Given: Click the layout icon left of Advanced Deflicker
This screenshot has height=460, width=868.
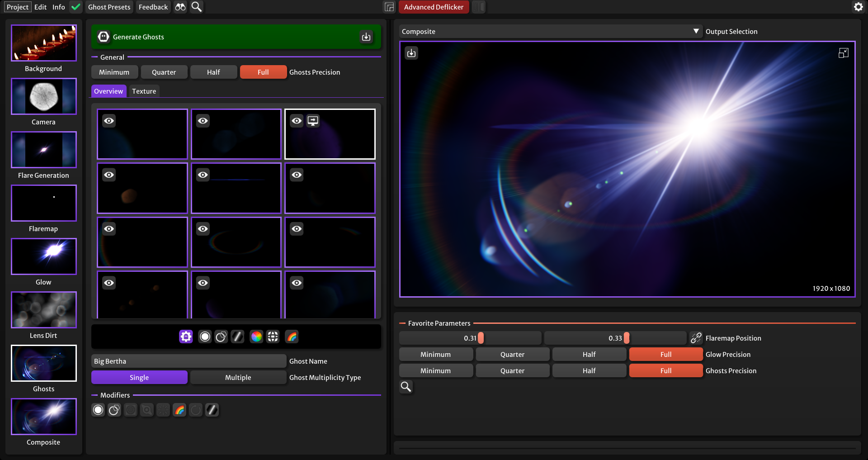Looking at the screenshot, I should point(389,7).
